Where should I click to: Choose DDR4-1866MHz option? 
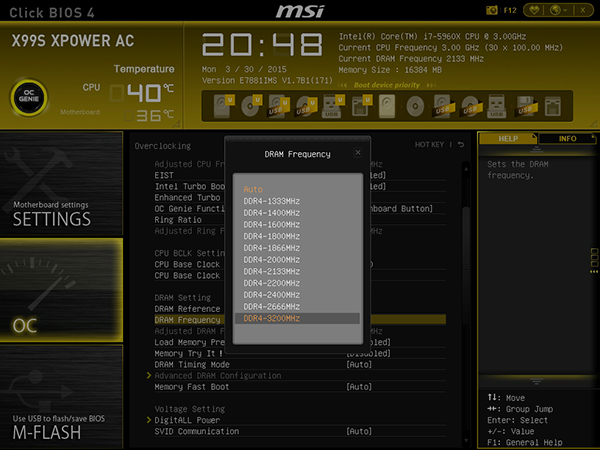point(297,248)
